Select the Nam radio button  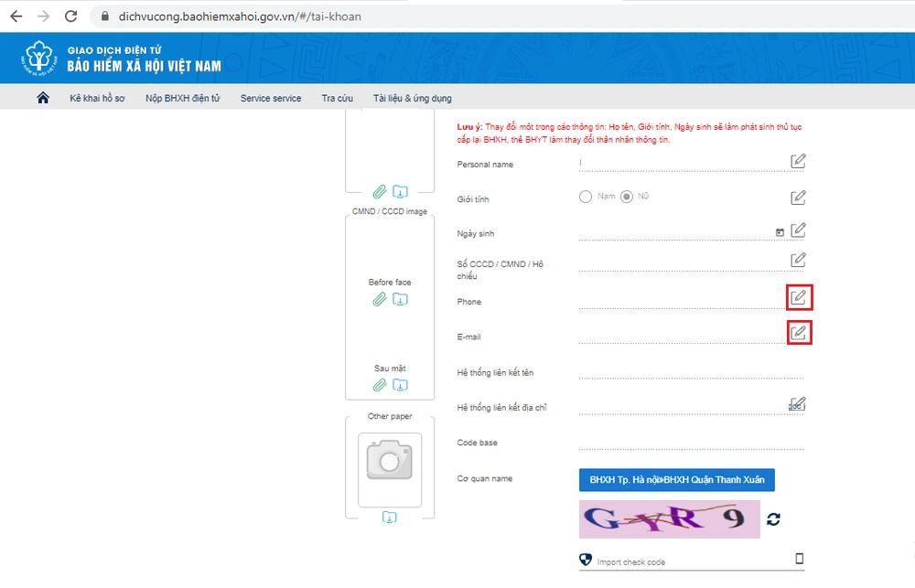click(586, 197)
